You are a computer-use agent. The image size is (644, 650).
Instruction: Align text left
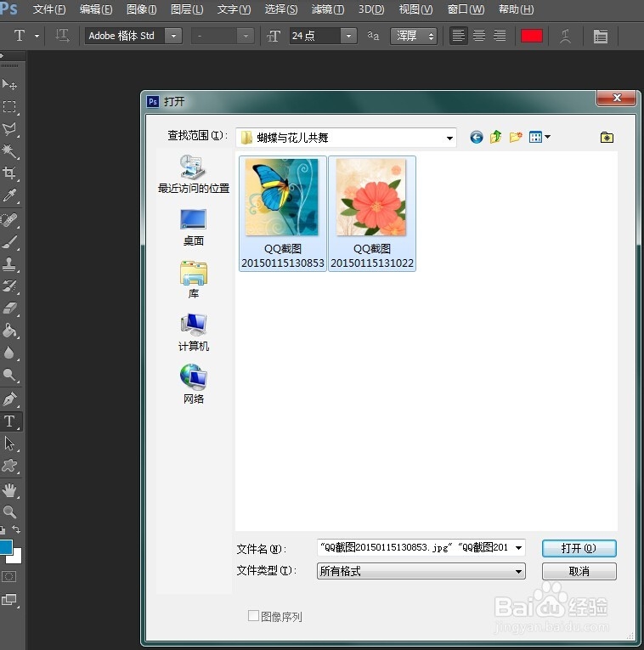458,36
